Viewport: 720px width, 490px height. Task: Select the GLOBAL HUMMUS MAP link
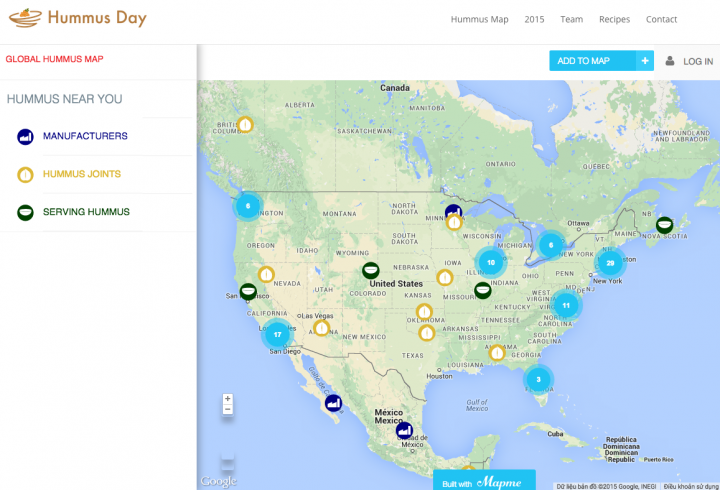[x=54, y=59]
